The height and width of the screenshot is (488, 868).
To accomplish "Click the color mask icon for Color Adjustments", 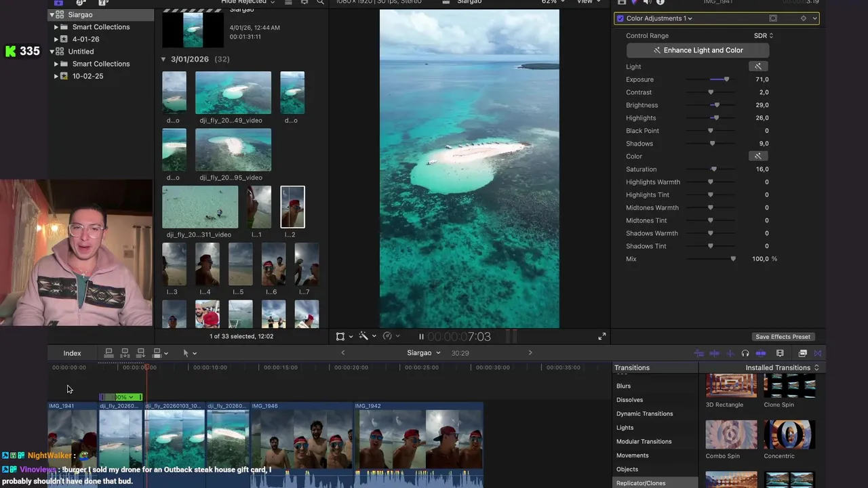I will pos(773,18).
